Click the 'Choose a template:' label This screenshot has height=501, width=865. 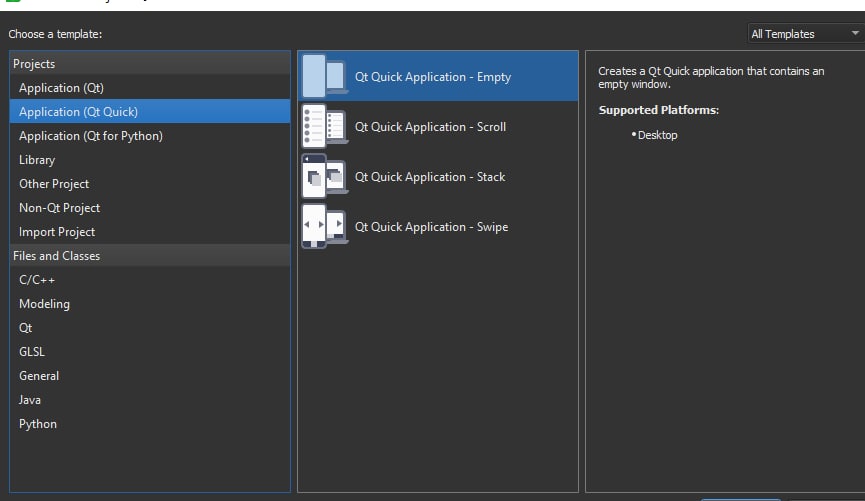(55, 34)
